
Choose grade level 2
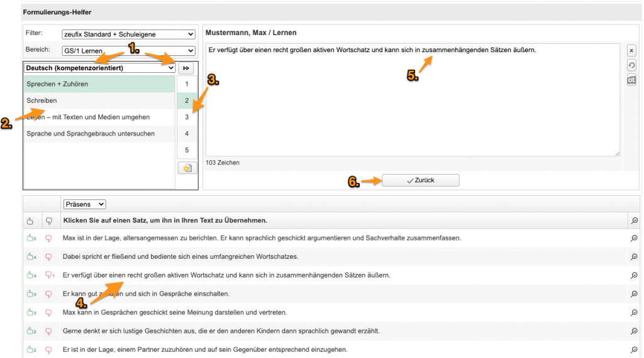click(x=187, y=100)
